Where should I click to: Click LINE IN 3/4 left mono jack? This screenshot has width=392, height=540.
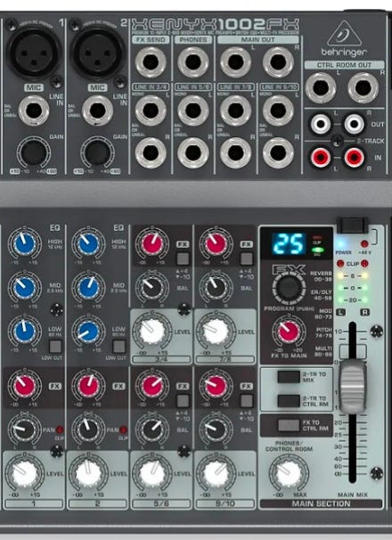tap(151, 110)
